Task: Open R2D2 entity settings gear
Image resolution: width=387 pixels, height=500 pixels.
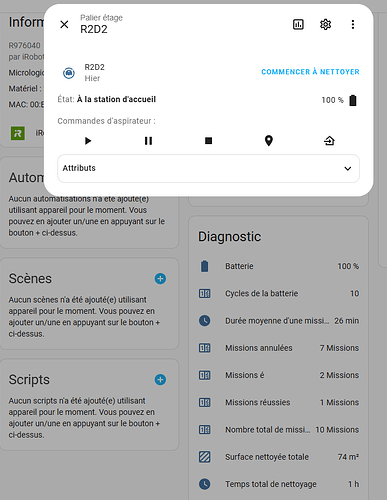Action: [x=325, y=24]
